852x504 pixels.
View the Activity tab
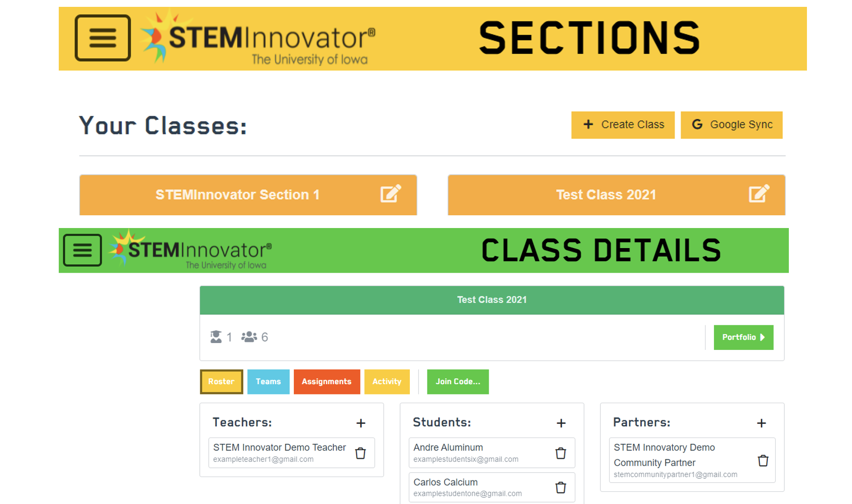click(x=387, y=382)
